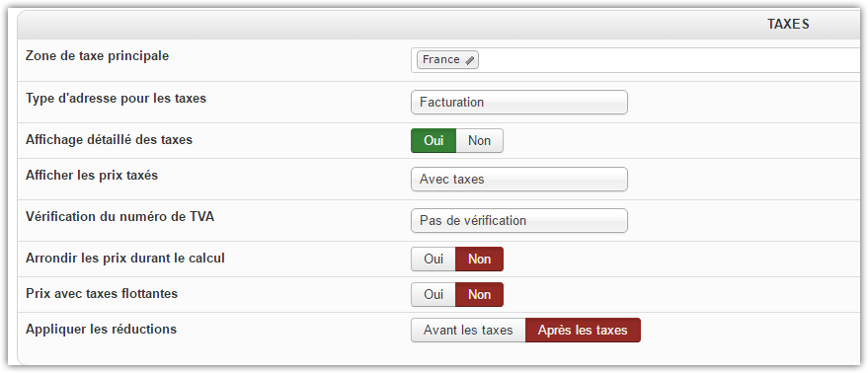Choose Non for Prix avec taxes flottantes
868x373 pixels.
point(479,294)
